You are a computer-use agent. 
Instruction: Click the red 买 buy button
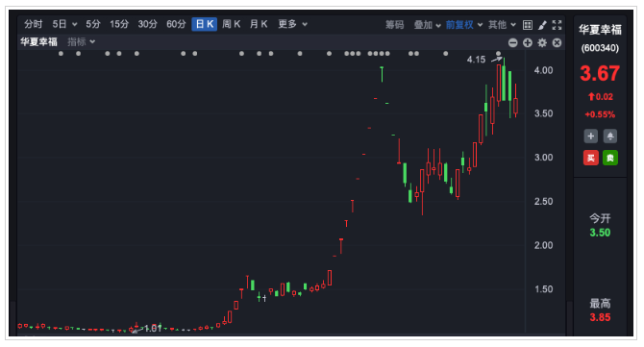click(x=590, y=158)
